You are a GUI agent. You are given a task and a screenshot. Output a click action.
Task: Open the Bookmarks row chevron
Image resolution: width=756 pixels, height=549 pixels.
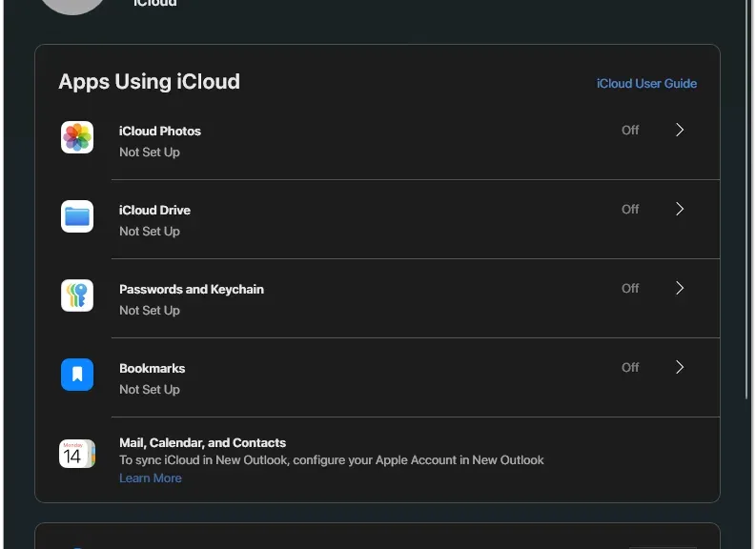[680, 367]
